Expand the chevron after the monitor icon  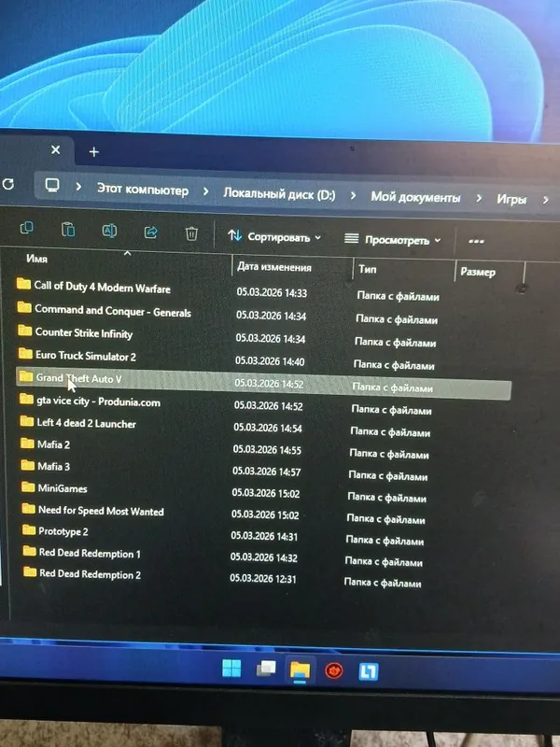78,187
